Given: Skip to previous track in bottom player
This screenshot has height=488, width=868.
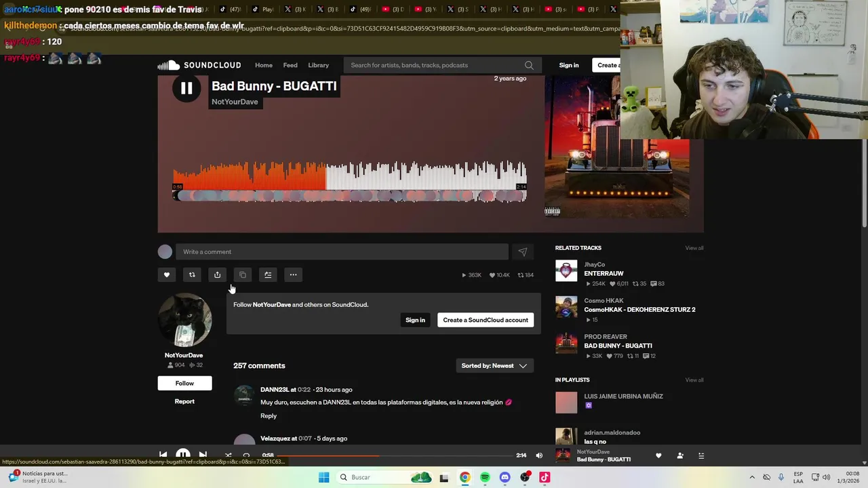Looking at the screenshot, I should [x=163, y=455].
